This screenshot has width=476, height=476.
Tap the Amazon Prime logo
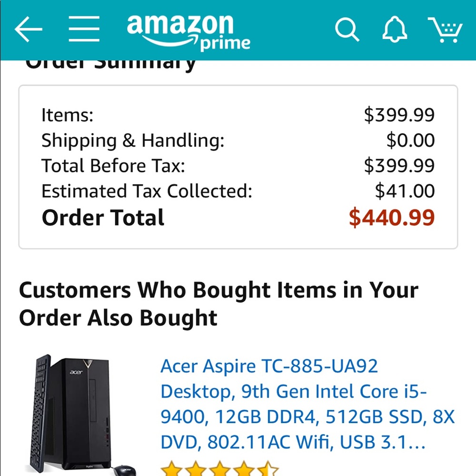point(188,32)
